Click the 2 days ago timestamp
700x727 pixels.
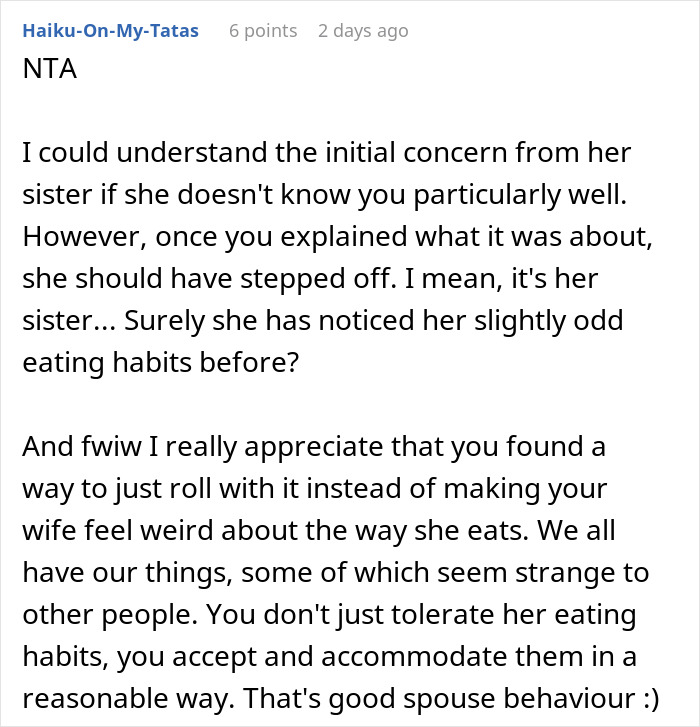pos(363,31)
